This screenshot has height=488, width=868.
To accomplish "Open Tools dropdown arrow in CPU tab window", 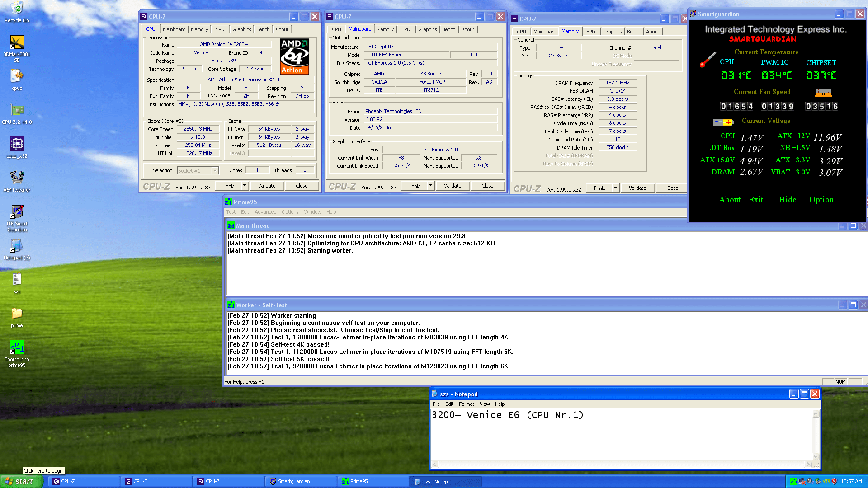I will [245, 186].
